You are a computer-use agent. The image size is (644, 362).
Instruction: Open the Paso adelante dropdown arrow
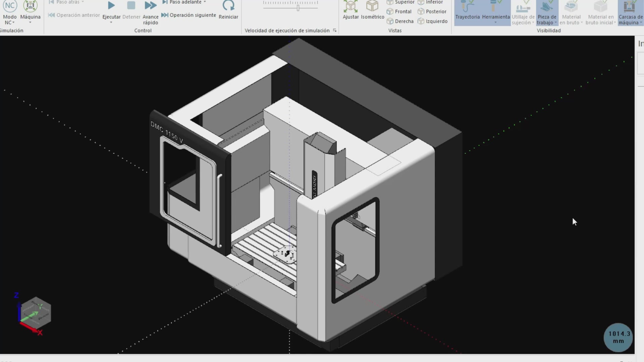click(x=204, y=2)
